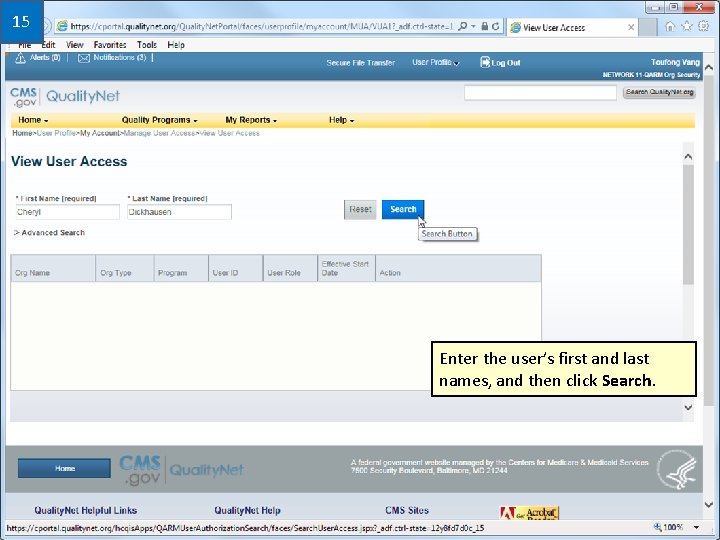Click the new tab button beside the tab
The width and height of the screenshot is (720, 540).
tap(648, 28)
